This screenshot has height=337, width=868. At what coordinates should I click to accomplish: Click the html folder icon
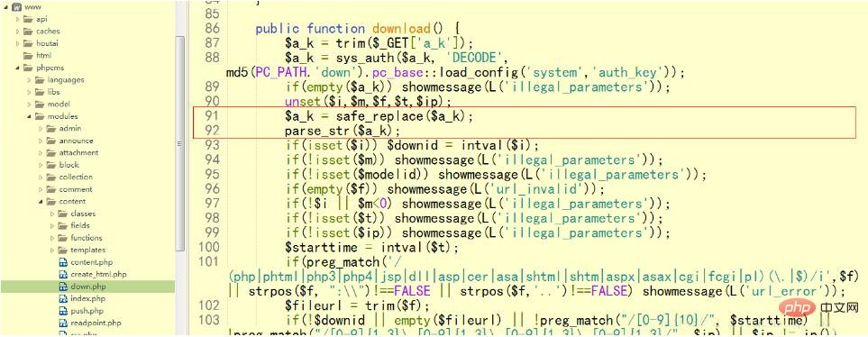point(28,55)
